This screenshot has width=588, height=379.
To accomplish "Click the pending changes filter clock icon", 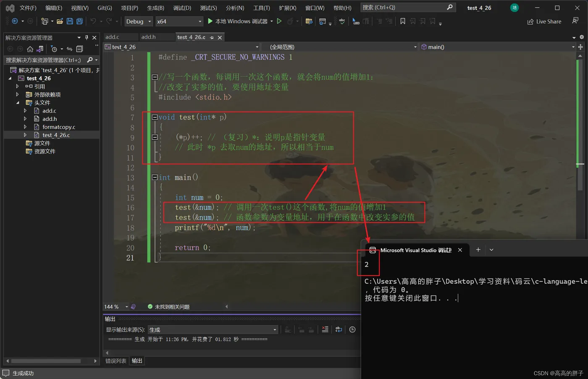I will [54, 49].
